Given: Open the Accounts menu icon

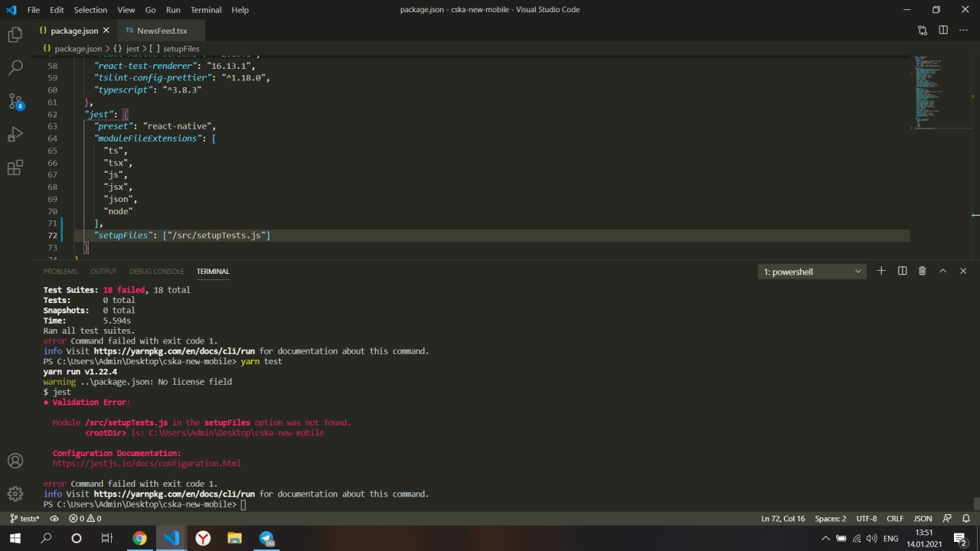Looking at the screenshot, I should (15, 461).
